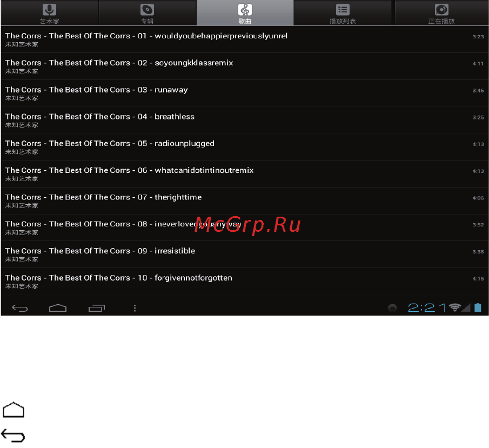489x448 pixels.
Task: Play track 02 soyoungkklassremix
Action: pyautogui.click(x=244, y=66)
